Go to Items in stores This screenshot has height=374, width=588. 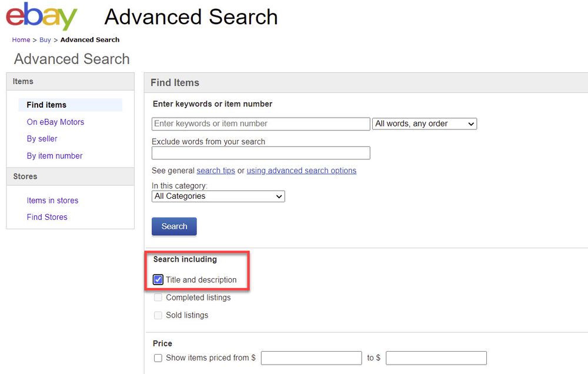(x=52, y=201)
